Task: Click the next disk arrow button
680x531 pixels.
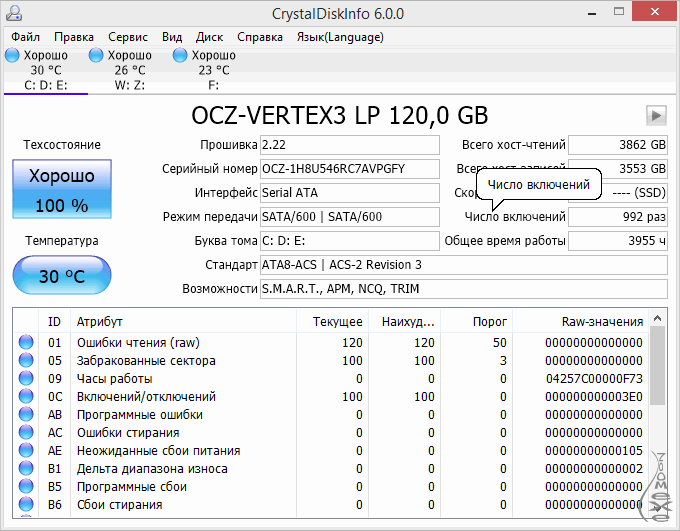Action: (x=656, y=115)
